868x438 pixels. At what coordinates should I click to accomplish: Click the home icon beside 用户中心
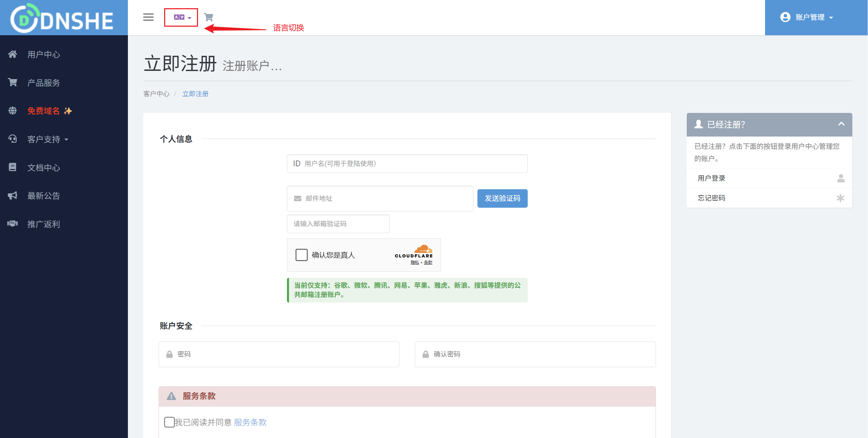point(13,54)
